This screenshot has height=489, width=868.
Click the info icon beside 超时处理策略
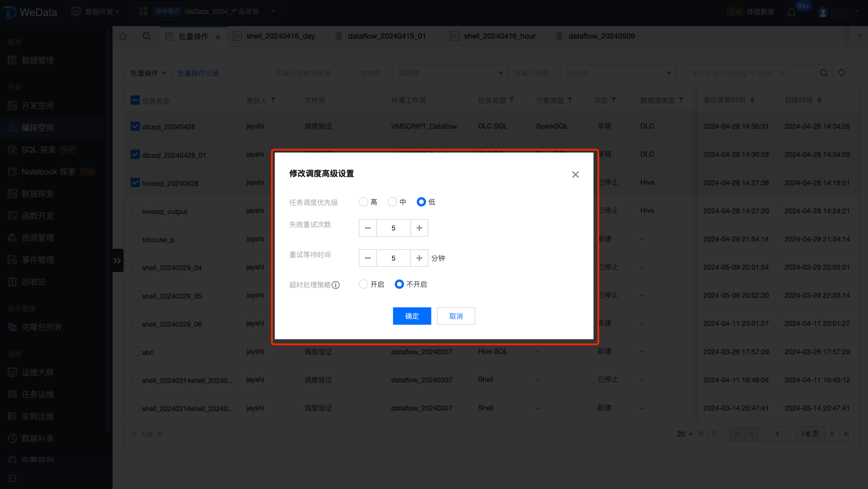point(336,285)
